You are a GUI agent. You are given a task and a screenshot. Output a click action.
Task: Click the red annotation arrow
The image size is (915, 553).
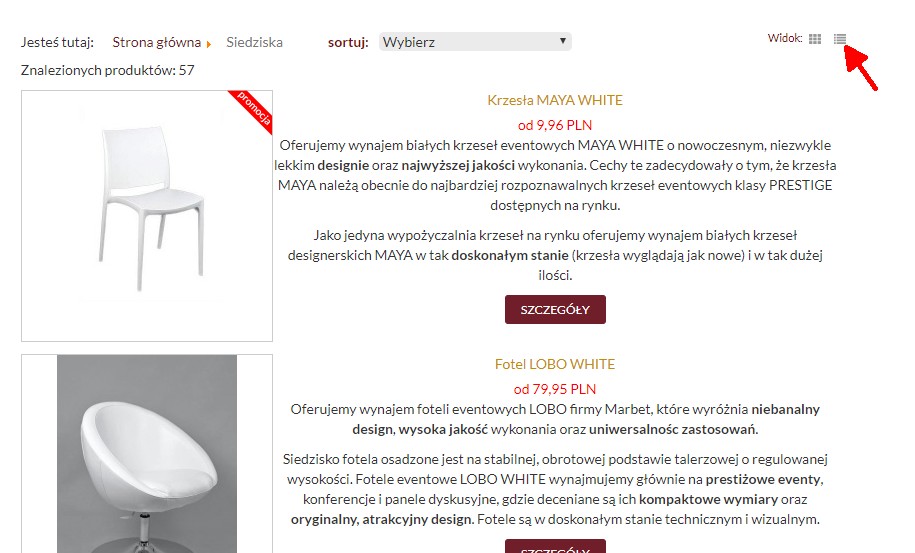click(x=861, y=68)
